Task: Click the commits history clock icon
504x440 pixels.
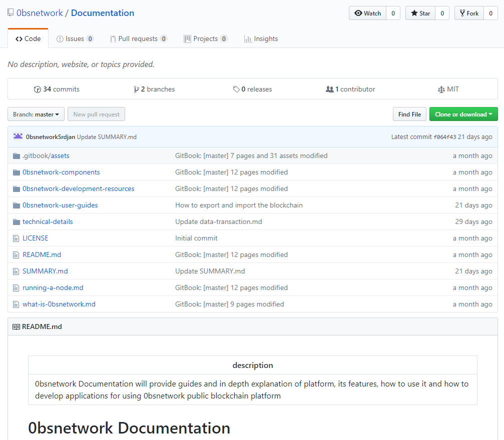Action: tap(37, 89)
